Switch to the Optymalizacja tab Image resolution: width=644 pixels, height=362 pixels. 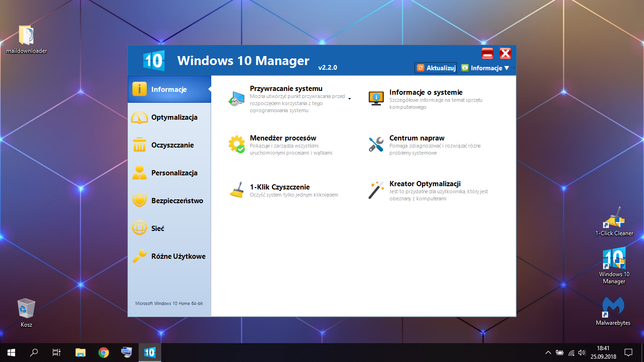pyautogui.click(x=170, y=117)
